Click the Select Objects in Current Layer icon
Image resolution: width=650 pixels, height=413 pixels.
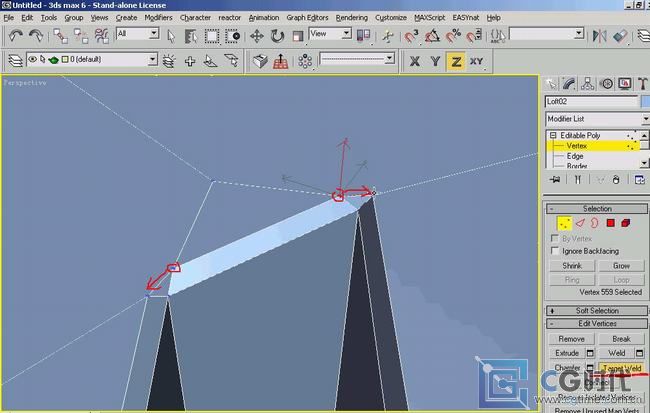tap(169, 61)
